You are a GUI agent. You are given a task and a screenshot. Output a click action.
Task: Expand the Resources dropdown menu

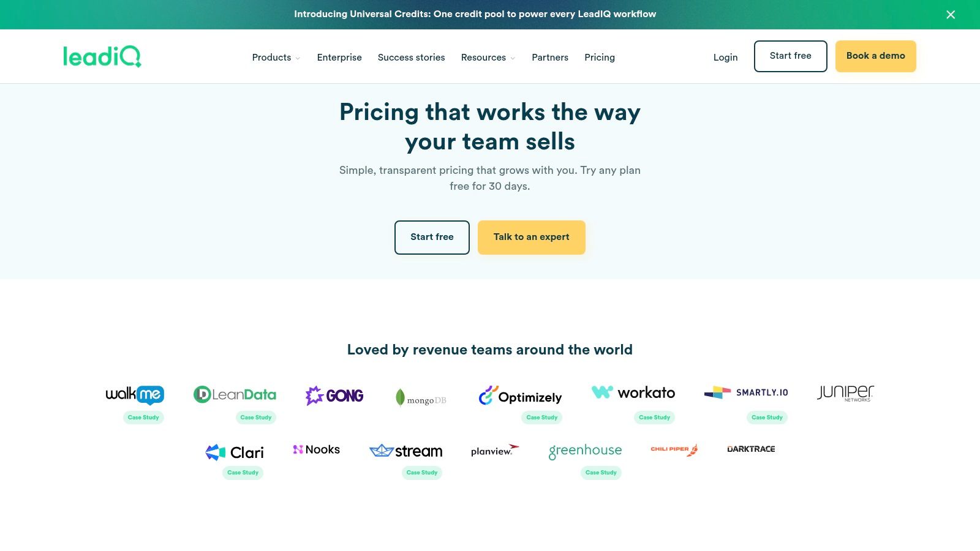click(x=488, y=58)
